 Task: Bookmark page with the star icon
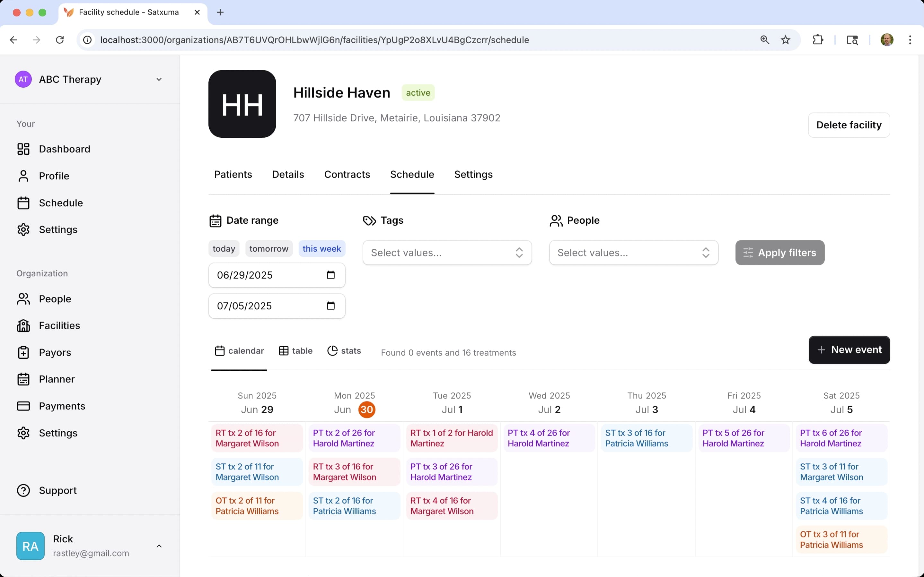(x=785, y=40)
